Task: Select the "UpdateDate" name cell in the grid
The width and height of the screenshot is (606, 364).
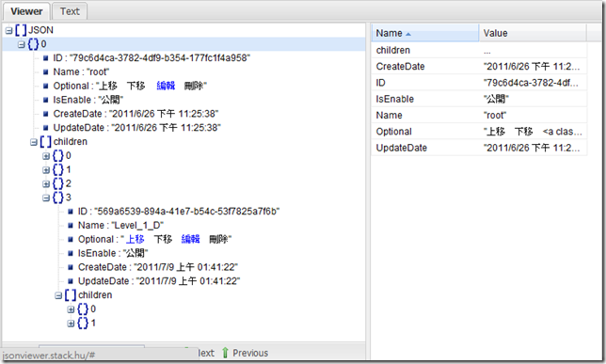Action: (x=425, y=148)
